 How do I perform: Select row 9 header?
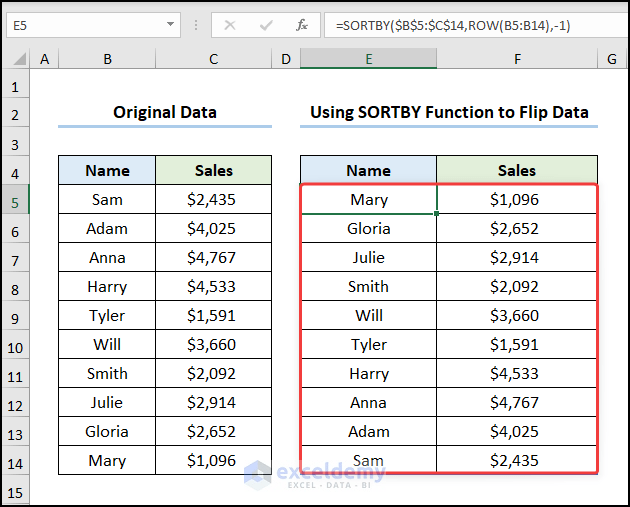pyautogui.click(x=15, y=315)
